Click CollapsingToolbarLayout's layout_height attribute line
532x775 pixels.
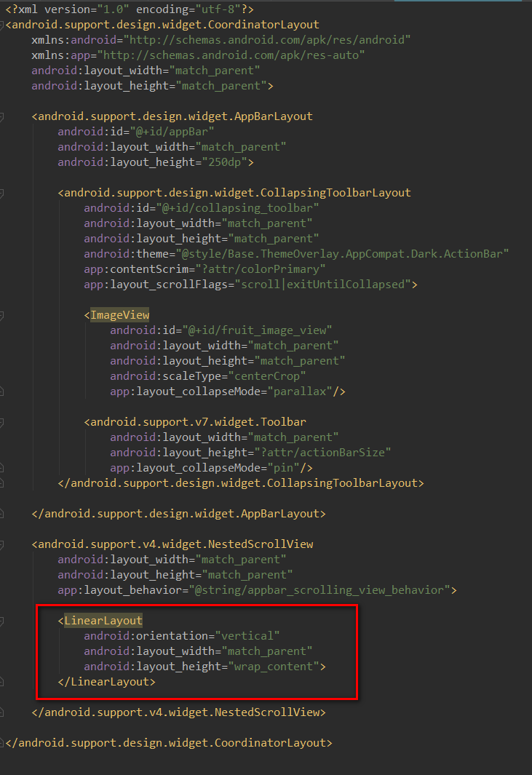pos(202,239)
